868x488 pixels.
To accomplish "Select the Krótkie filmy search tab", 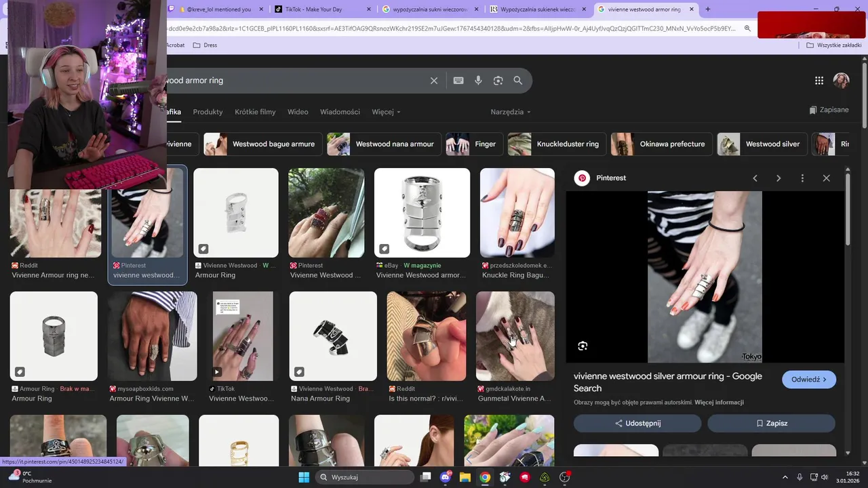I will point(255,112).
